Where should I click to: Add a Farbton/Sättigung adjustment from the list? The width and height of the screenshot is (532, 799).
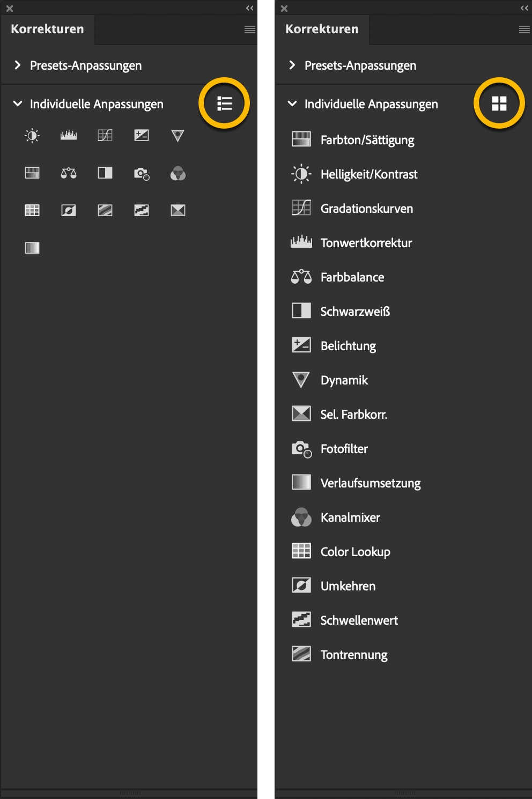click(367, 140)
